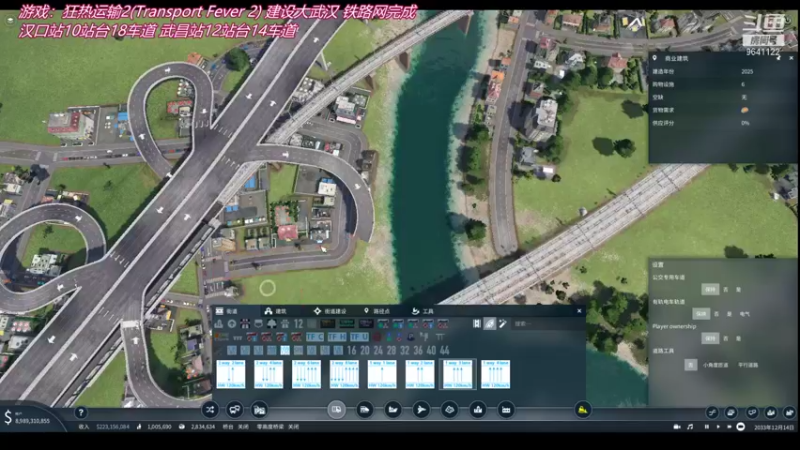
Task: Set Player ownership option to 保持
Action: (710, 338)
